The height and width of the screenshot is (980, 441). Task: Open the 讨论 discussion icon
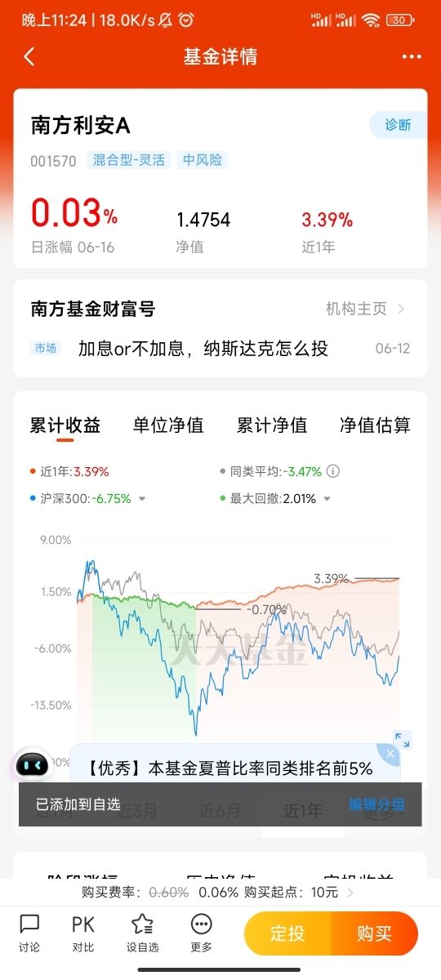coord(29,933)
